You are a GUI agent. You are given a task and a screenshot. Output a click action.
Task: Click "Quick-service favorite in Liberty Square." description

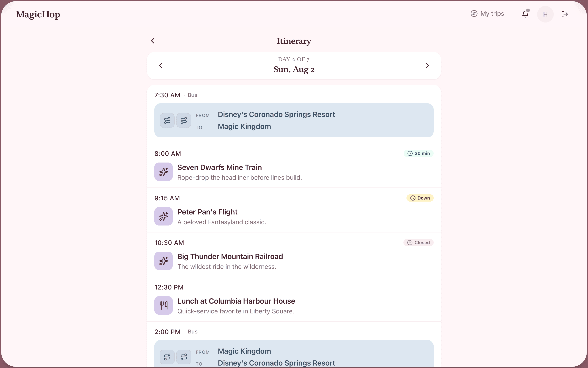point(236,311)
